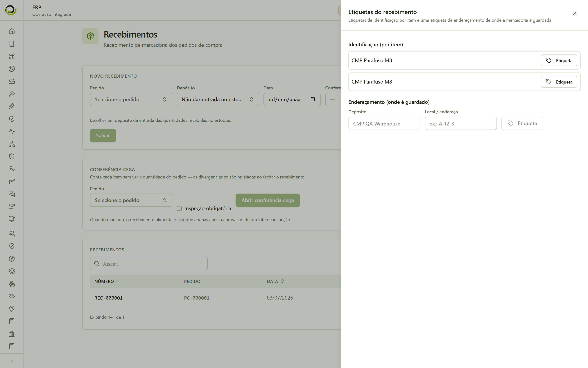Click the Depósito field showing CMP QA Warehouse
Screen dimensions: 588x368
click(x=384, y=123)
